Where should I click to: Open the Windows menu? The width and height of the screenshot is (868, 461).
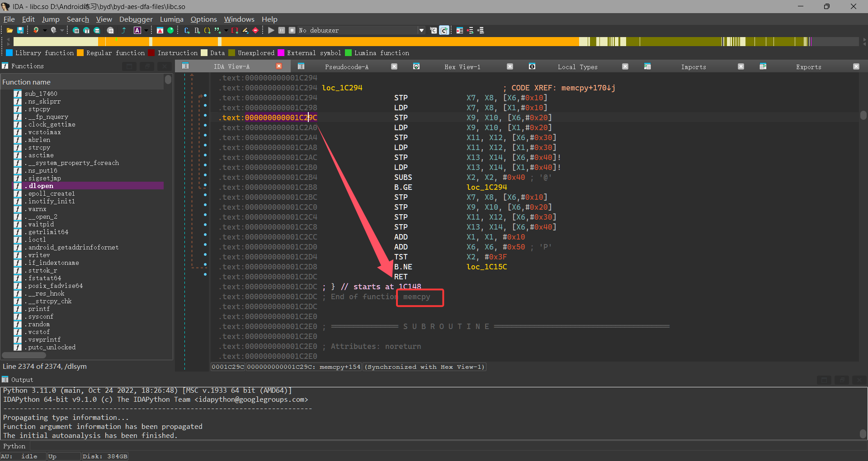click(239, 19)
